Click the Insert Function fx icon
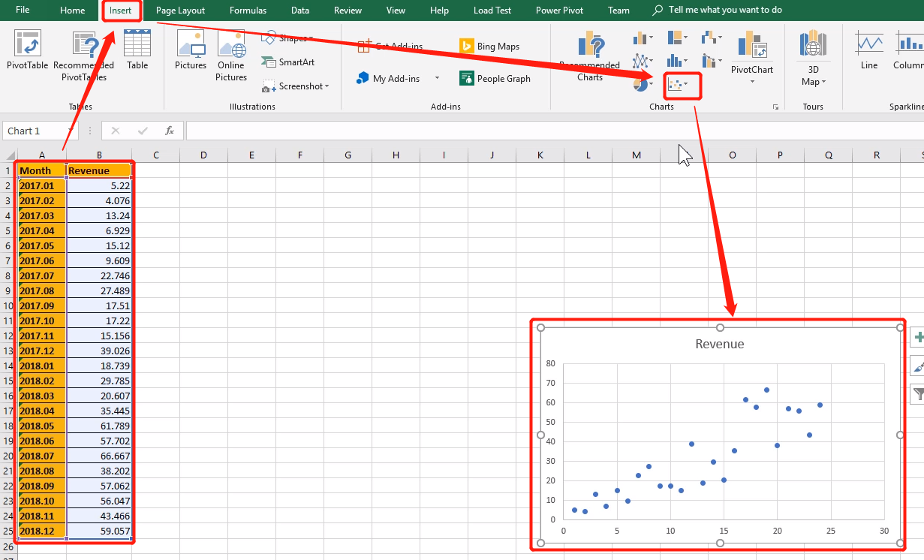 [170, 131]
